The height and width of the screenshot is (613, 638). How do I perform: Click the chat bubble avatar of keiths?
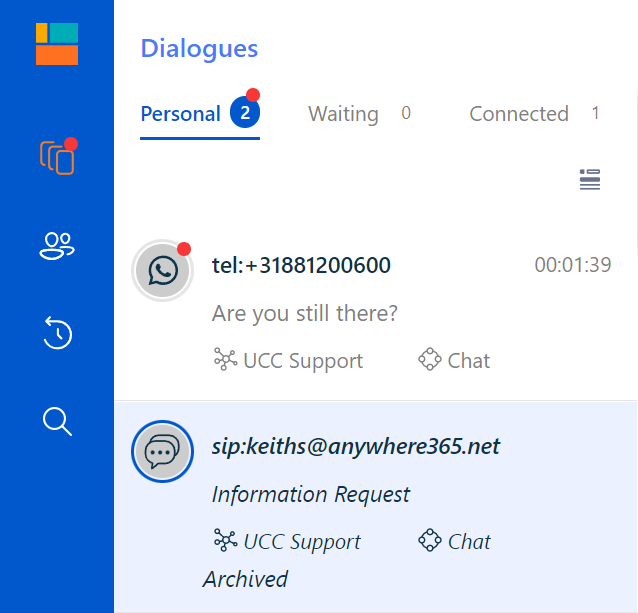[162, 452]
